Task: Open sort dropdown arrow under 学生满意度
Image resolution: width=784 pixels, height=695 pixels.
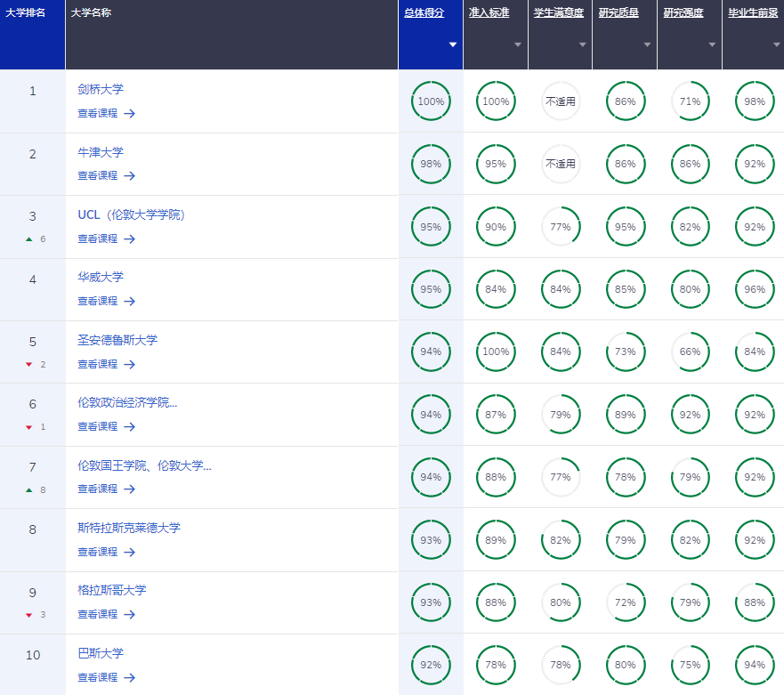Action: coord(583,44)
